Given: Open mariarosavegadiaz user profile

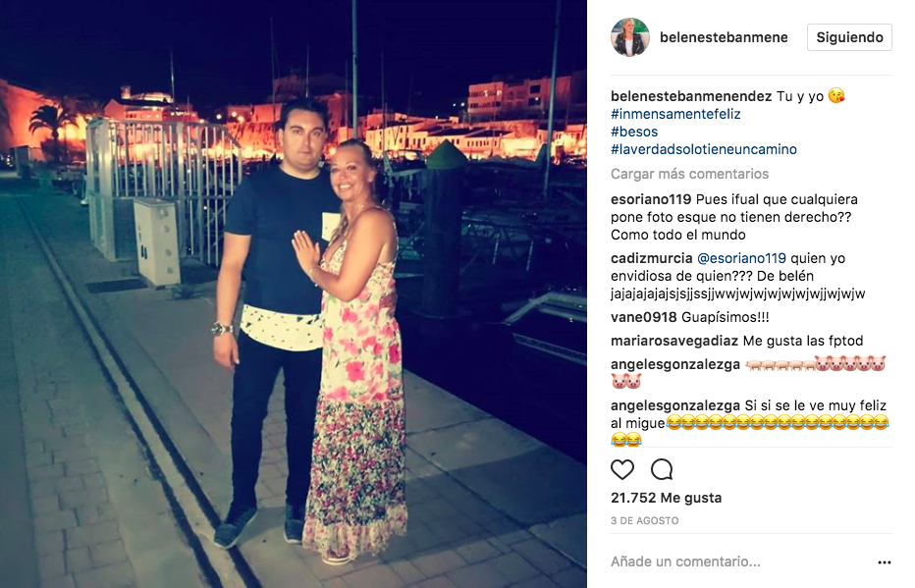Looking at the screenshot, I should click(x=674, y=341).
